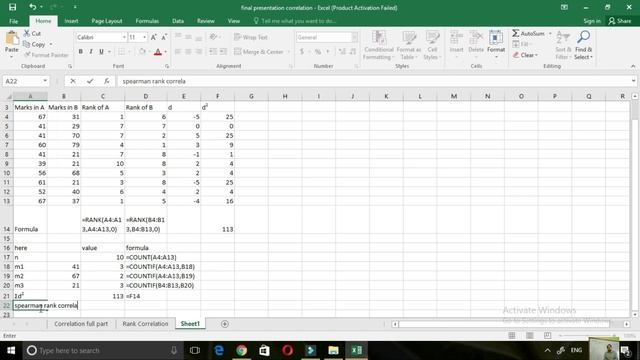Image resolution: width=640 pixels, height=360 pixels.
Task: Expand the formula bar
Action: click(633, 81)
